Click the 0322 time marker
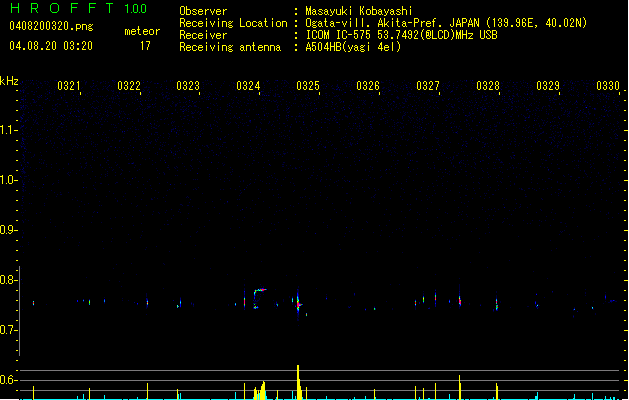 (129, 86)
